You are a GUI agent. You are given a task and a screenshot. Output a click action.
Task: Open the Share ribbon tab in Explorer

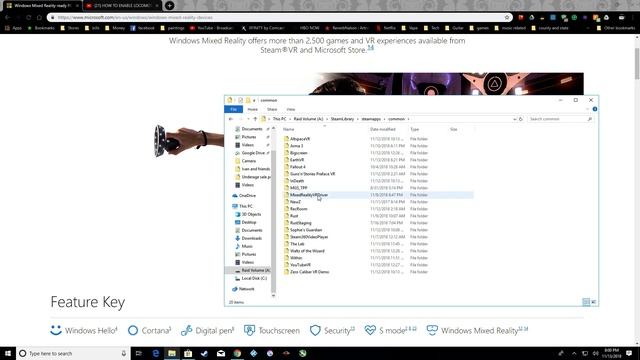click(x=272, y=109)
